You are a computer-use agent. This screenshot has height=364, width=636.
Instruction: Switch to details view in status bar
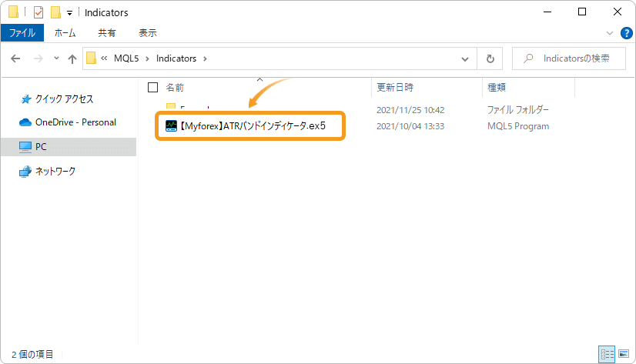coord(607,354)
